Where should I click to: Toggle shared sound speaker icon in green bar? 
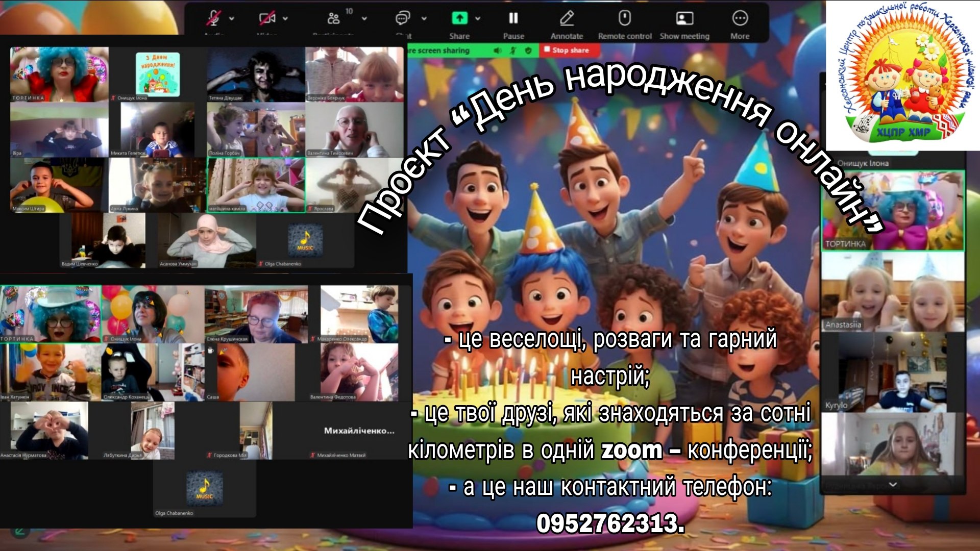coord(497,51)
